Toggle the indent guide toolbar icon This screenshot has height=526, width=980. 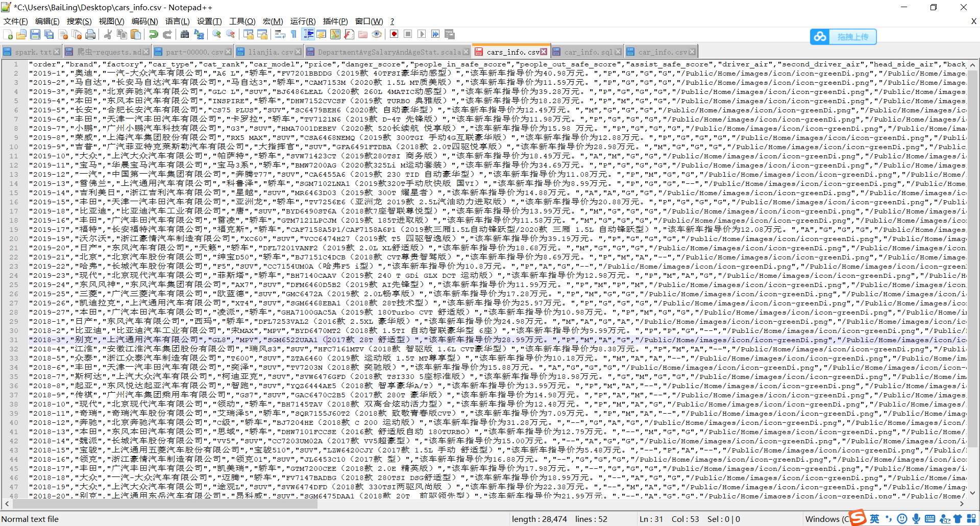(308, 34)
